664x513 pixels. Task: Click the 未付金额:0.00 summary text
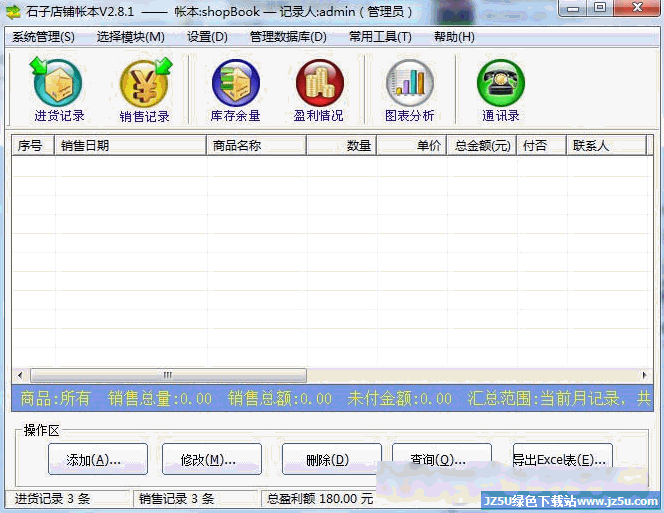click(400, 398)
